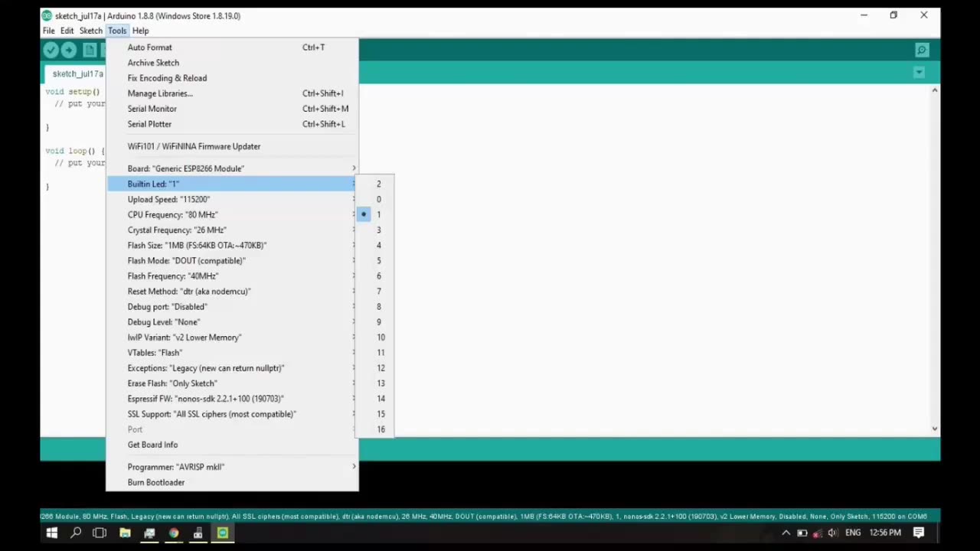Show hidden system tray icons

(x=786, y=533)
